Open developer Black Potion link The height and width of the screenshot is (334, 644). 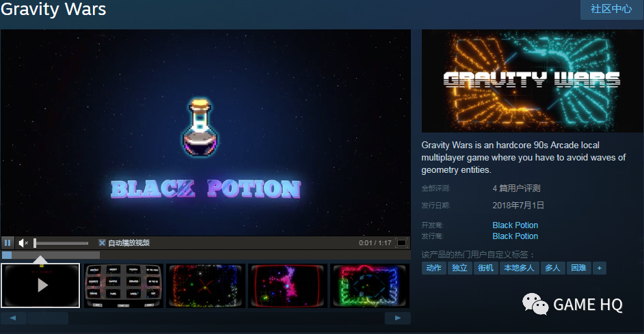coord(515,225)
